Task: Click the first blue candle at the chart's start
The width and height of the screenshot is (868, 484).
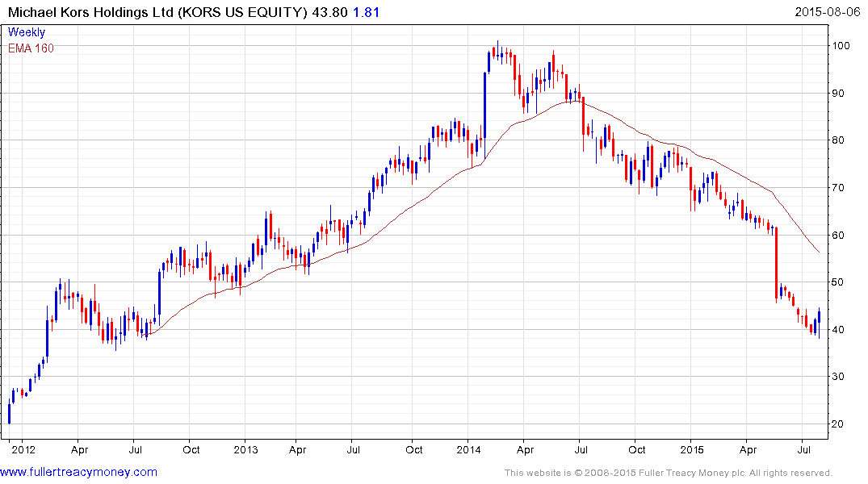Action: click(9, 412)
